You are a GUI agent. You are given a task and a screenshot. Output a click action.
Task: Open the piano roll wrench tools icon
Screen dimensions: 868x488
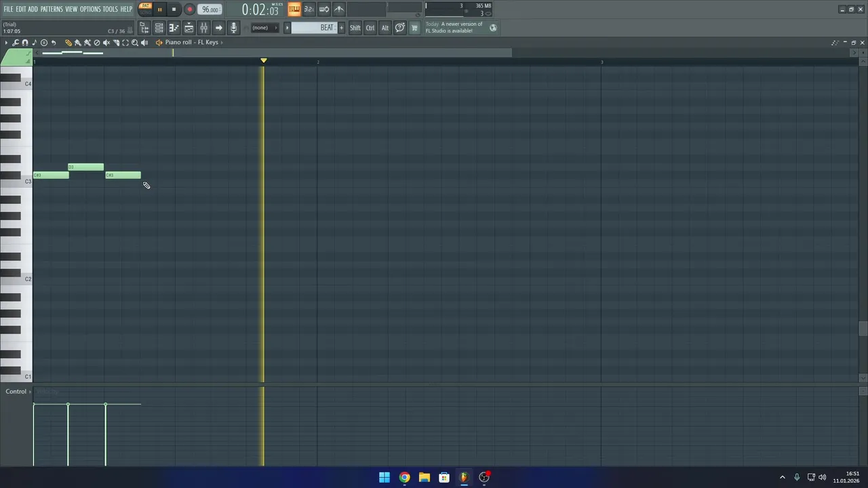point(15,42)
